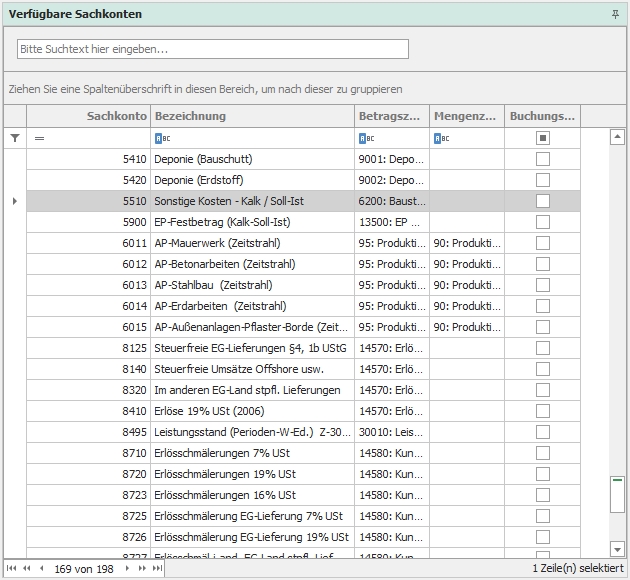Click the search text input field
This screenshot has width=630, height=580.
tap(212, 49)
